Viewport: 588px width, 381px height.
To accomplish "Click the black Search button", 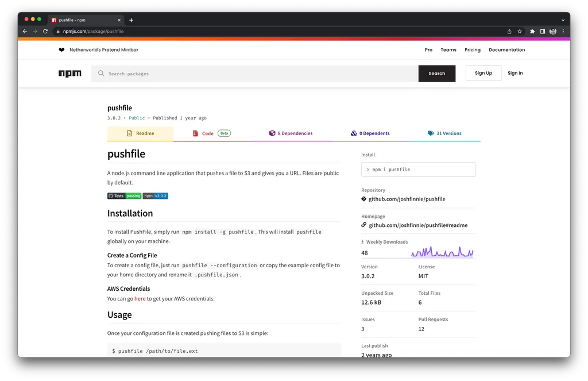I will coord(437,74).
